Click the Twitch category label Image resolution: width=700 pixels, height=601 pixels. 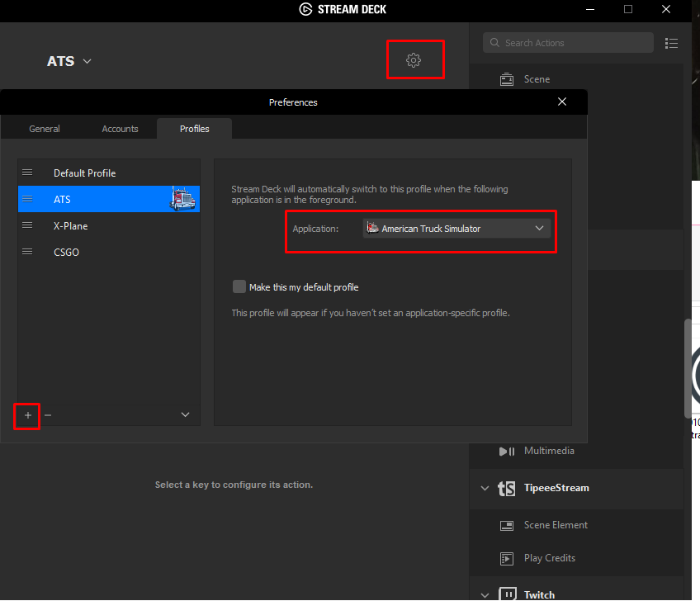click(x=539, y=594)
